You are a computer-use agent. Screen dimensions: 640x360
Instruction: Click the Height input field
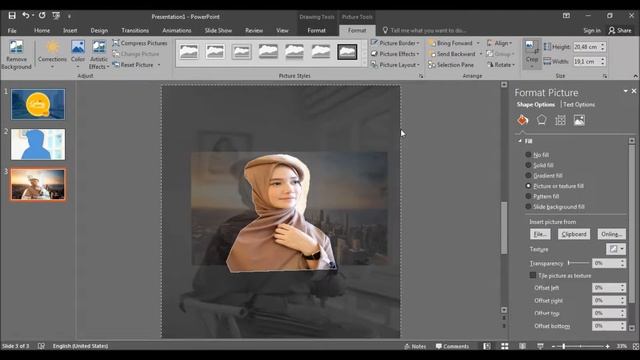pos(586,47)
